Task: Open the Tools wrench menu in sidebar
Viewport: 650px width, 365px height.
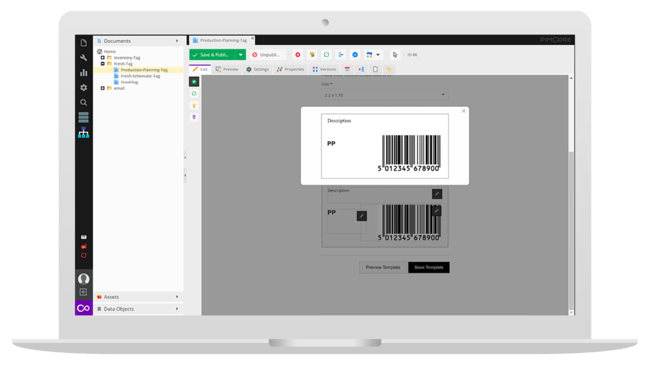Action: click(83, 58)
